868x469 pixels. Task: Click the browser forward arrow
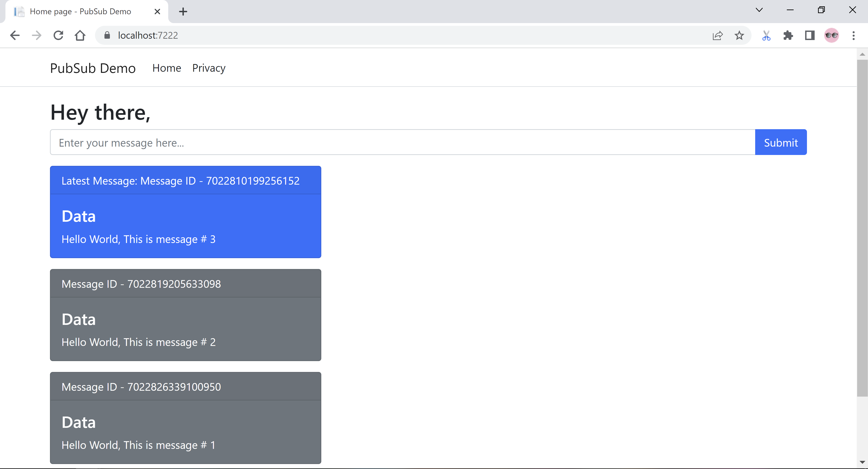click(x=36, y=35)
